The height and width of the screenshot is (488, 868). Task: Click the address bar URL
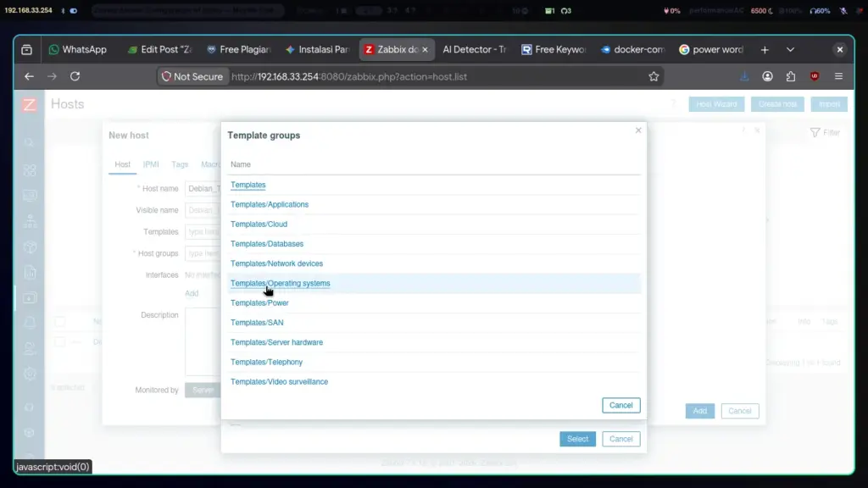(349, 77)
